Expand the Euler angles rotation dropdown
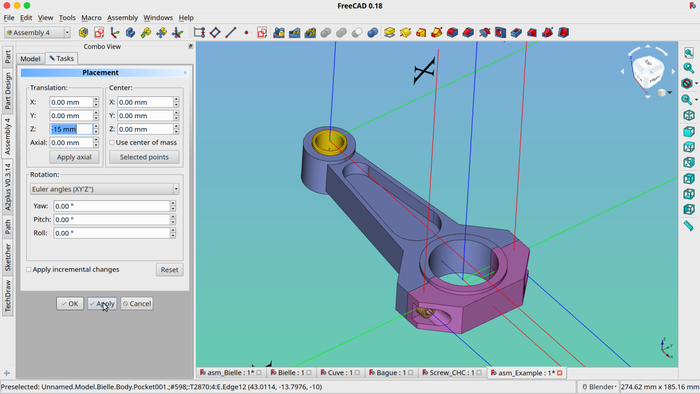 pos(104,189)
